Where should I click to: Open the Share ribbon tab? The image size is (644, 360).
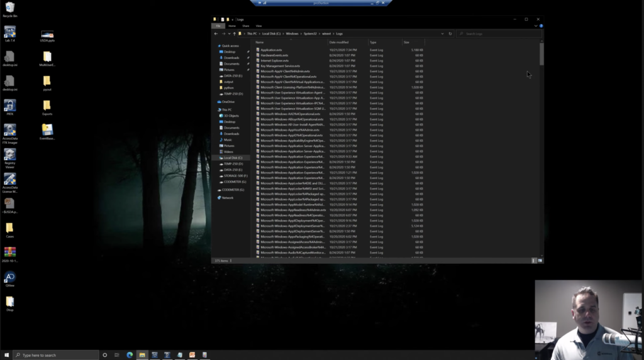click(x=246, y=26)
